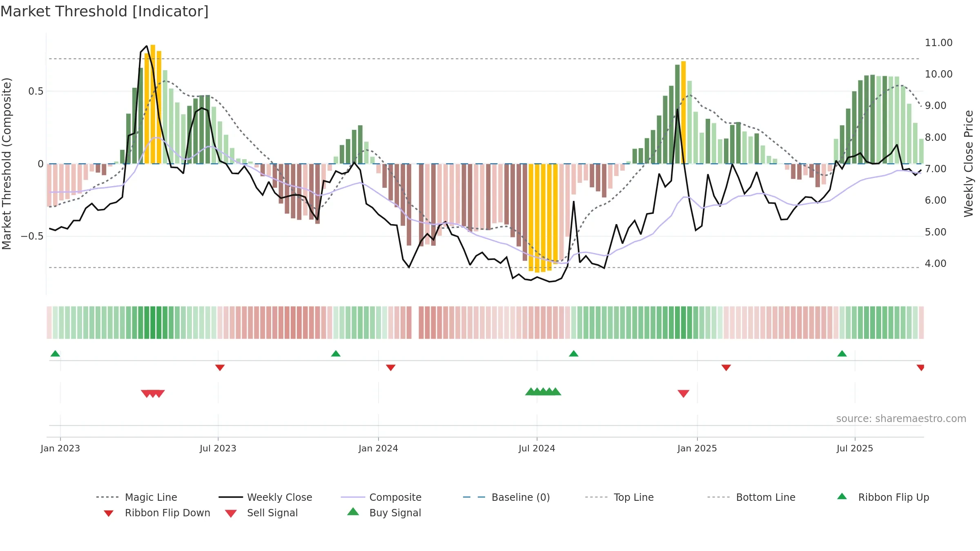The width and height of the screenshot is (980, 551).
Task: Toggle the Top Line legend entry
Action: pyautogui.click(x=619, y=497)
